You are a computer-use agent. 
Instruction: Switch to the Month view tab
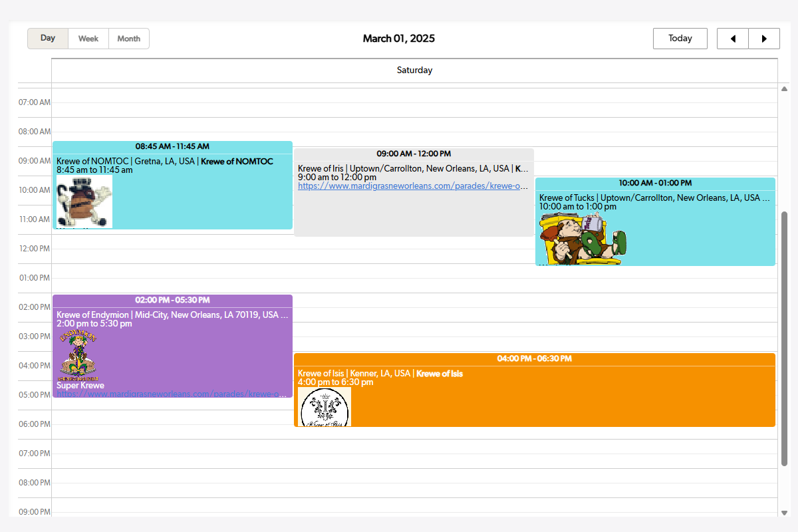[x=129, y=39]
